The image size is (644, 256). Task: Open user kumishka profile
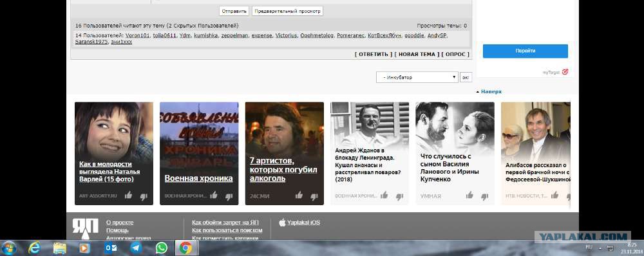pos(206,35)
